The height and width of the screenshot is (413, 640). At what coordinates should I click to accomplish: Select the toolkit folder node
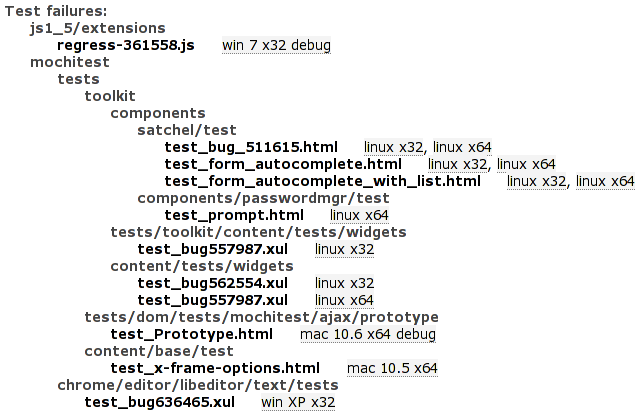point(110,96)
